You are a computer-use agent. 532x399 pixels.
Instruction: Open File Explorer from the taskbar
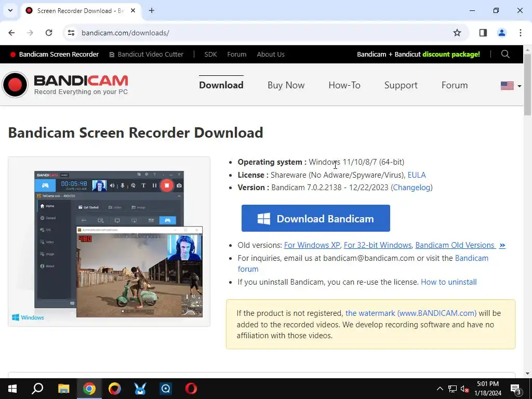pos(63,389)
